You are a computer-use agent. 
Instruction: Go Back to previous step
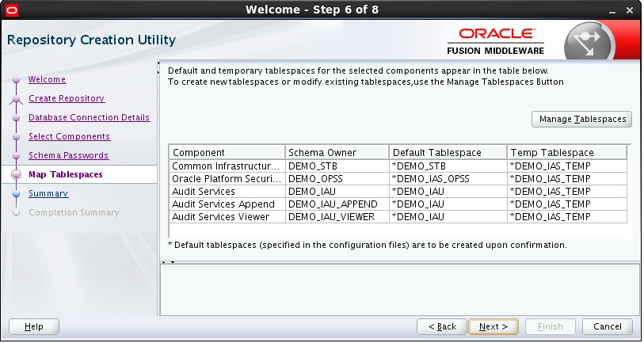coord(442,326)
